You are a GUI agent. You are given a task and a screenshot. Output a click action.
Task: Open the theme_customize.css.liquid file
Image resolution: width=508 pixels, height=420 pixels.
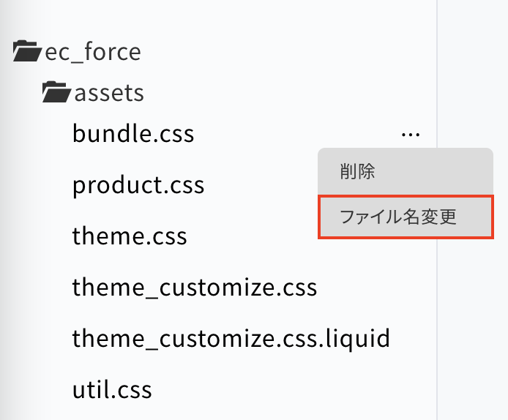[x=231, y=339]
